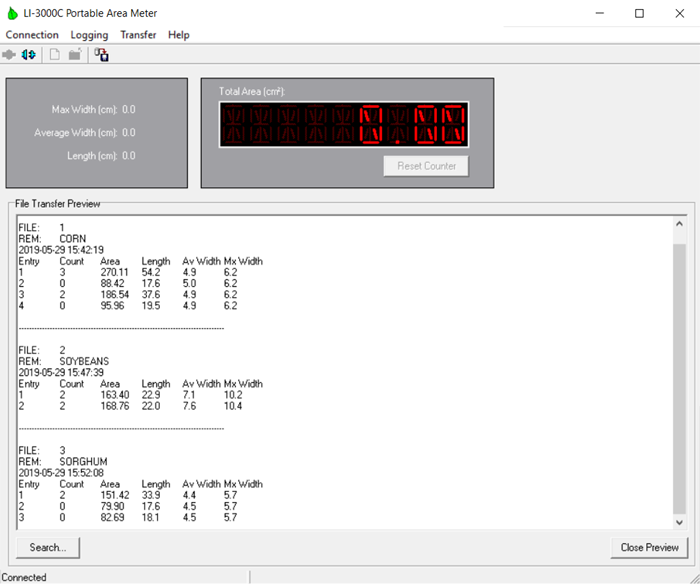Click the Max Width (cm) label
This screenshot has height=584, width=700.
(x=84, y=109)
